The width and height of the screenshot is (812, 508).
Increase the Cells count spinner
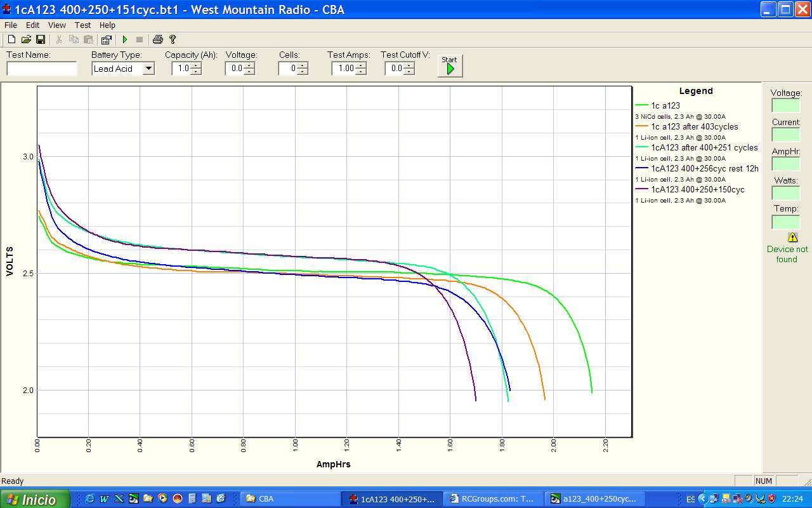click(303, 65)
